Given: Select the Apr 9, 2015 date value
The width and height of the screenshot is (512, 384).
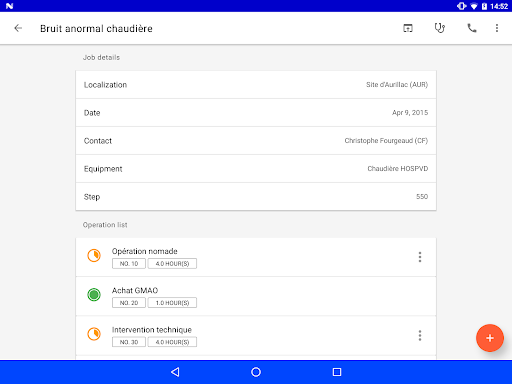Looking at the screenshot, I should (x=410, y=113).
